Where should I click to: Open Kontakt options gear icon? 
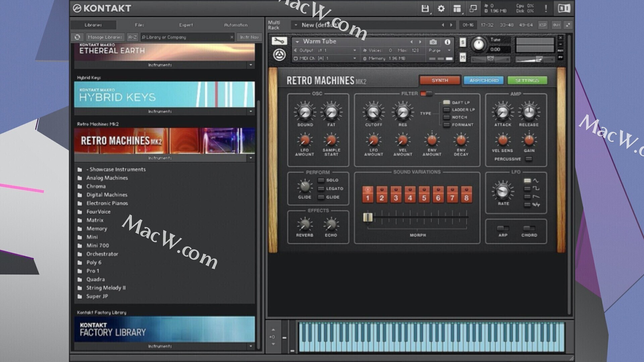[x=441, y=9]
